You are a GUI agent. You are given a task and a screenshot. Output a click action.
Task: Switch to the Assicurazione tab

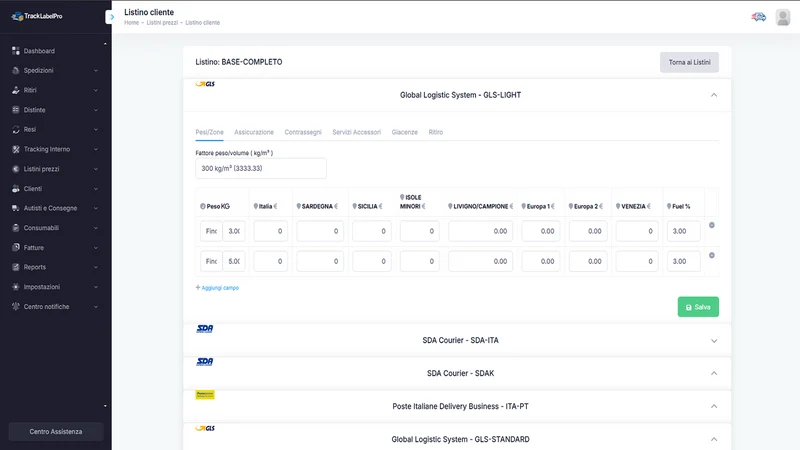click(x=254, y=132)
